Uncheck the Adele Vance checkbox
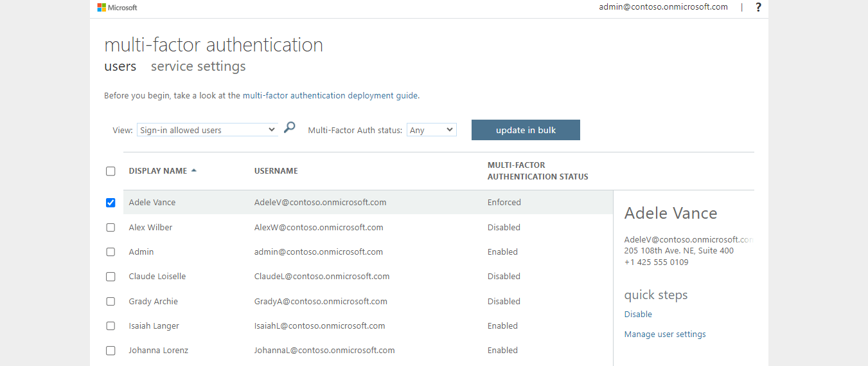Image resolution: width=868 pixels, height=366 pixels. tap(111, 203)
